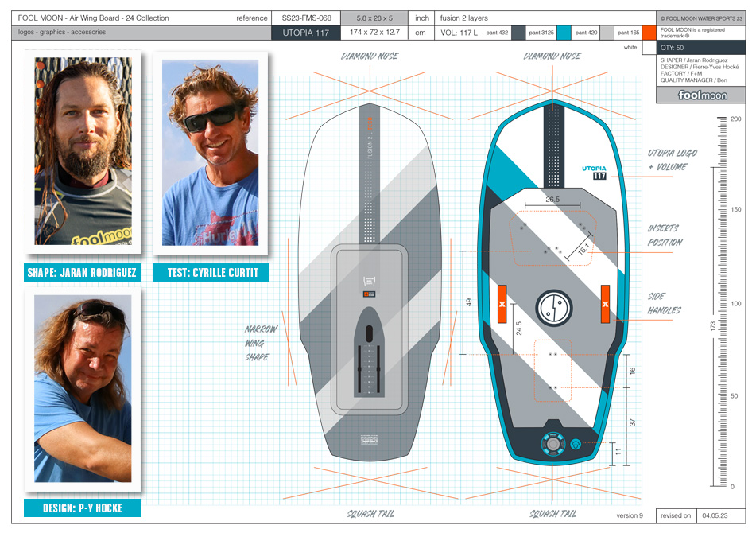
Task: Open the photo of designer P-Y Hocke
Action: pos(83,389)
